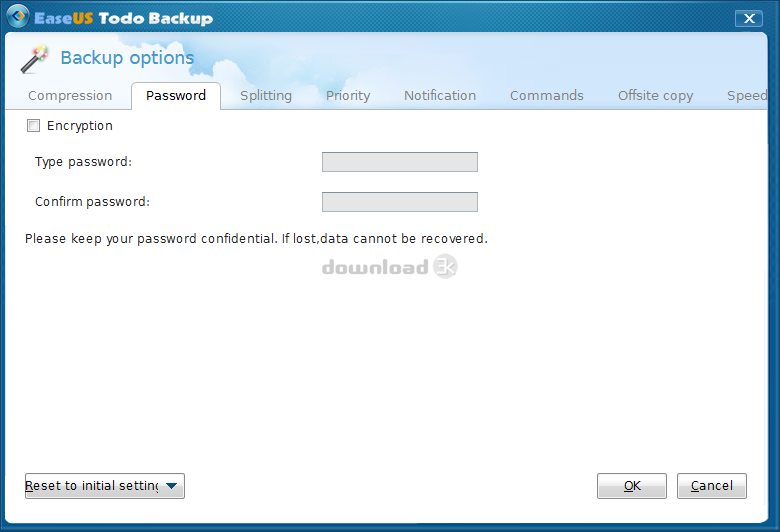Focus the Confirm password field
The image size is (780, 532).
click(x=400, y=202)
